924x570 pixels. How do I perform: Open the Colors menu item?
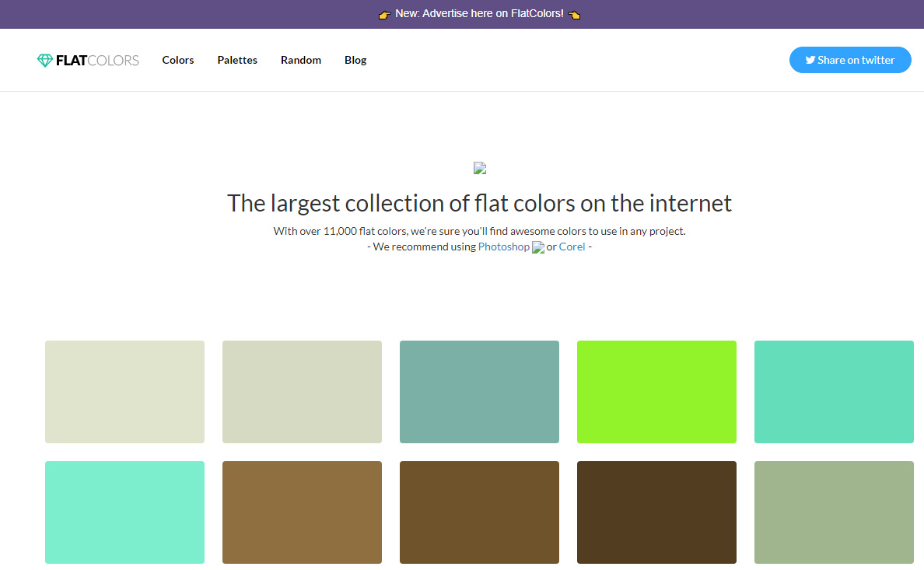point(178,60)
